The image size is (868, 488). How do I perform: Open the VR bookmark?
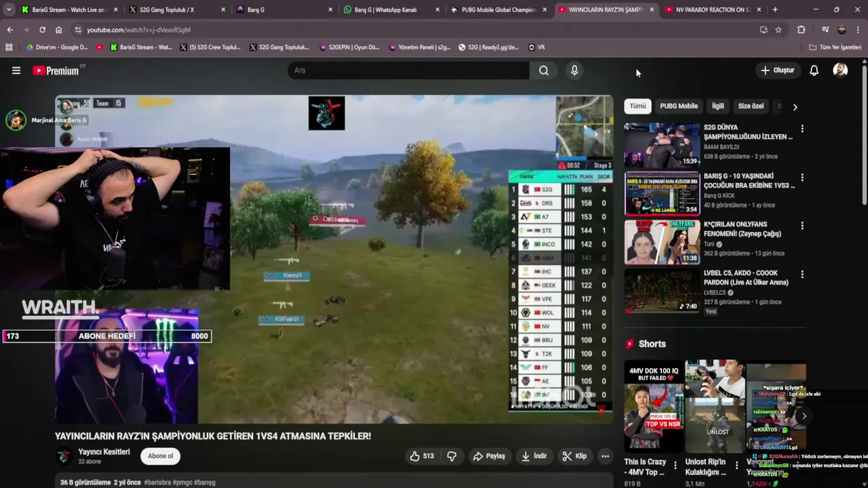(x=536, y=47)
